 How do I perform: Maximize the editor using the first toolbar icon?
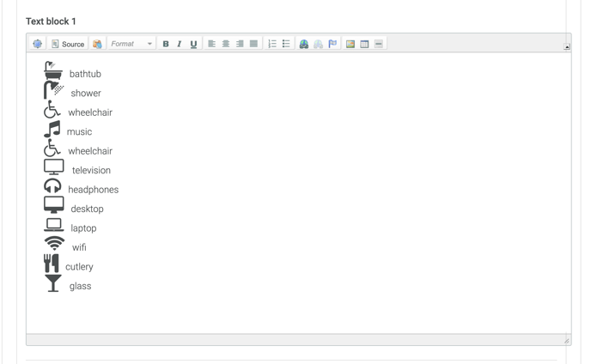pos(38,44)
